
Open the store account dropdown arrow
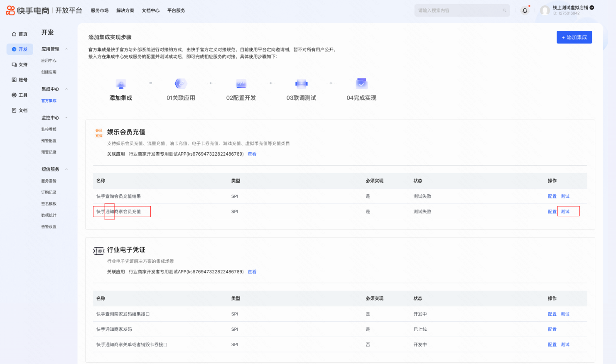[x=592, y=7]
